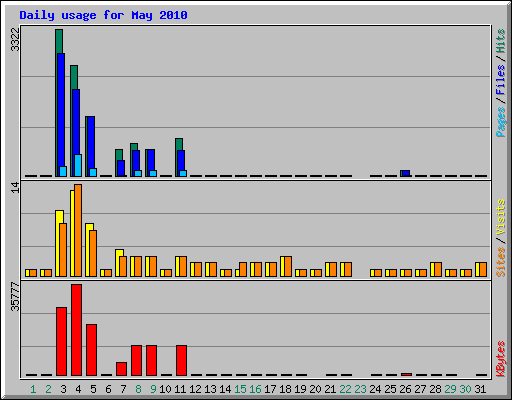512x400 pixels.
Task: Click the day 9 axis label
Action: pos(153,389)
